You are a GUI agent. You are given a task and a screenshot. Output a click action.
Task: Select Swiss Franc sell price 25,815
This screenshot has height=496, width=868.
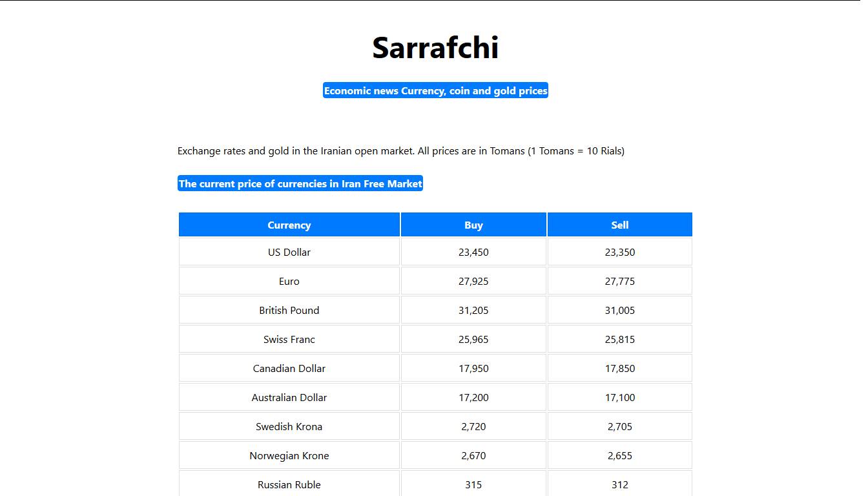click(x=620, y=339)
